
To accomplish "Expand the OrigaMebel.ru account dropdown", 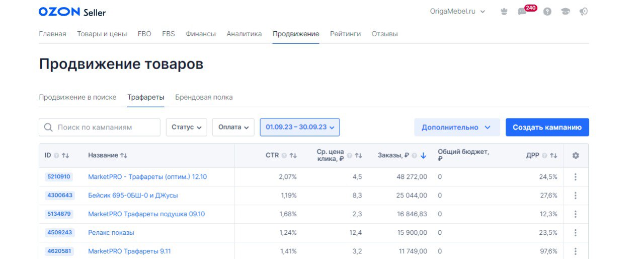I will (457, 12).
